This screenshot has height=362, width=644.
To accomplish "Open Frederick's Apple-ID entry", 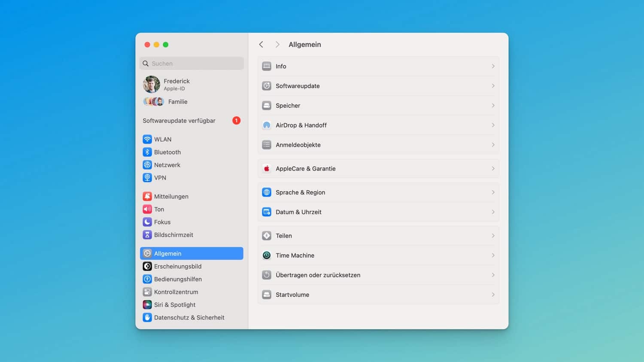I will tap(191, 85).
